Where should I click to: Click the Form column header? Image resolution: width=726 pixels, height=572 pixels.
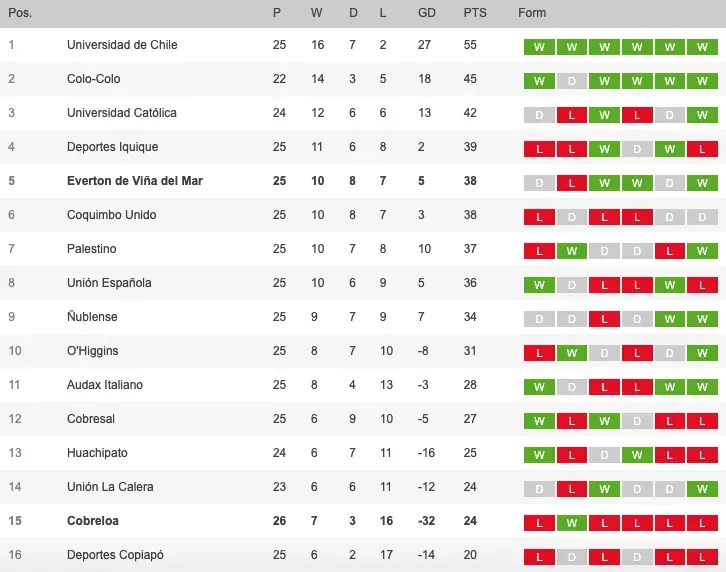click(532, 13)
